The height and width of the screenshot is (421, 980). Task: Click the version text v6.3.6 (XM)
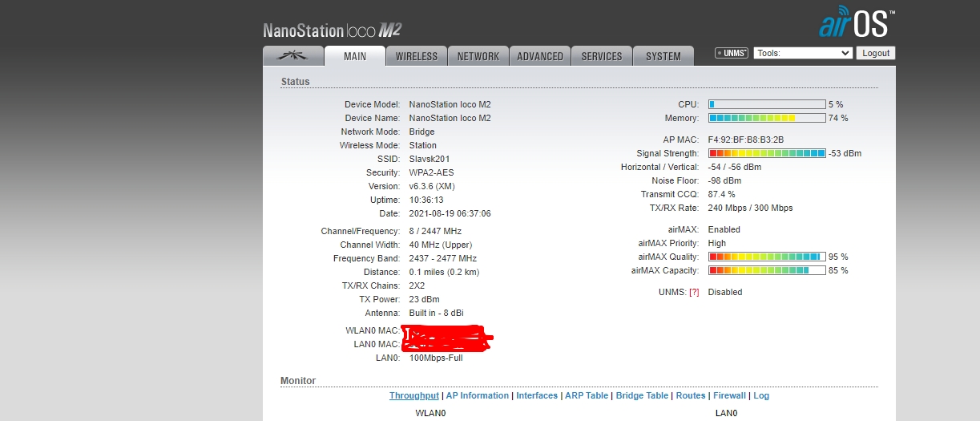pos(432,186)
